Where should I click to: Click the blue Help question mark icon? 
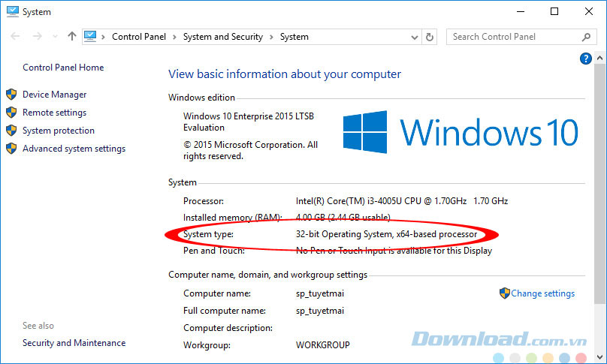[x=586, y=59]
